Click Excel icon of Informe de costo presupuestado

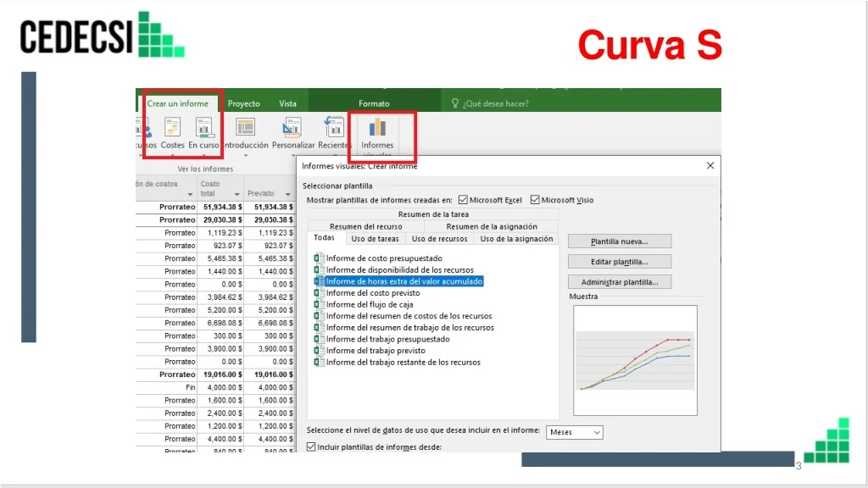(x=319, y=258)
